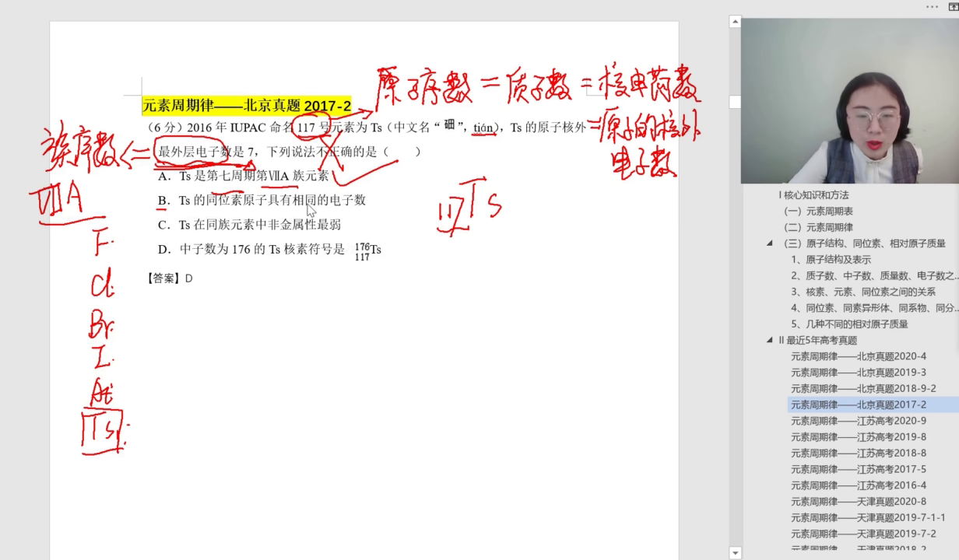The height and width of the screenshot is (560, 959).
Task: Collapse the II 最近5年高考真题 section
Action: (x=770, y=341)
